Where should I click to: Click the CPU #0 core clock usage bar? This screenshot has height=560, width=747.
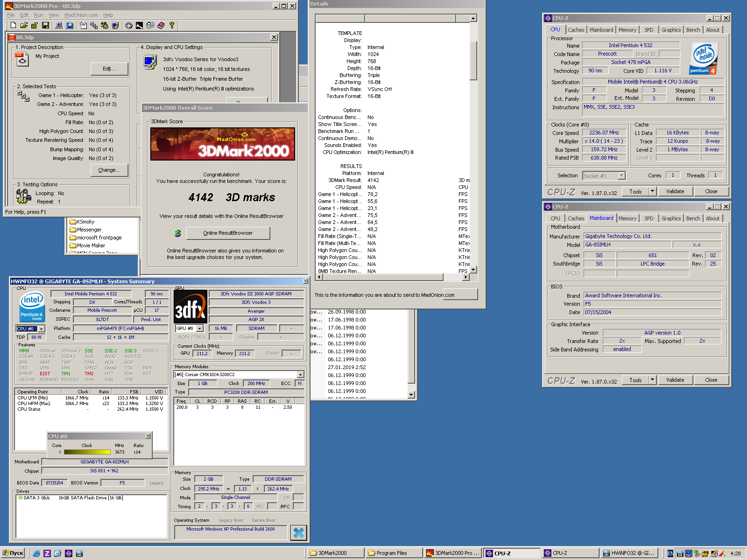(87, 452)
